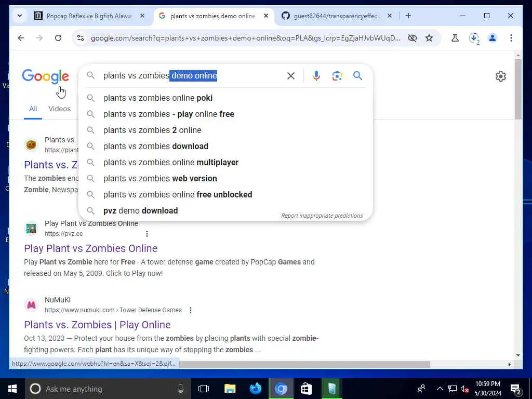Click the NuMuKi site favicon

(31, 304)
